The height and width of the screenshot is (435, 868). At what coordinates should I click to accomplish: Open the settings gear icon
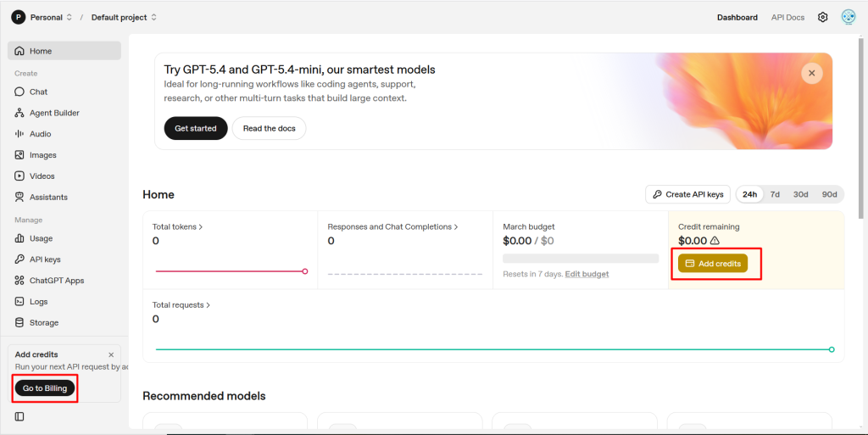[822, 17]
